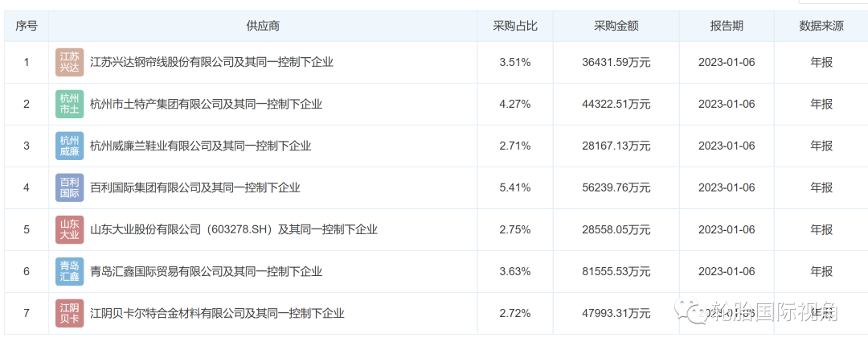Click the 江苏兴达 logo badge
This screenshot has width=868, height=350.
tap(70, 62)
